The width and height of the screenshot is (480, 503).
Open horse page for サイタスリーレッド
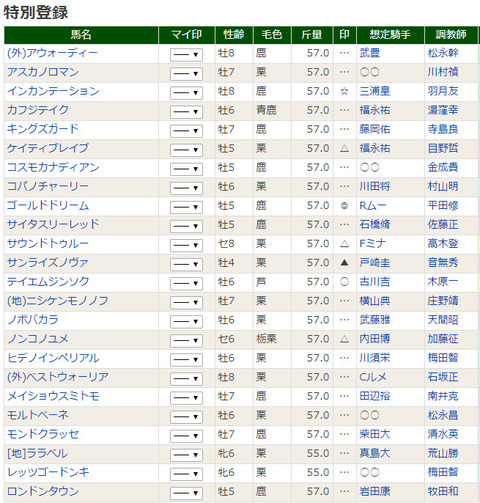(53, 224)
